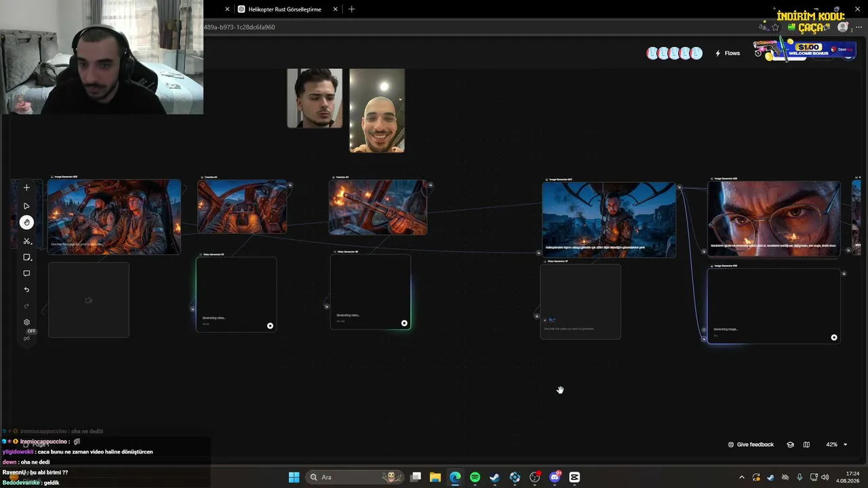Open the canvas settings gear
This screenshot has height=488, width=868.
point(26,322)
